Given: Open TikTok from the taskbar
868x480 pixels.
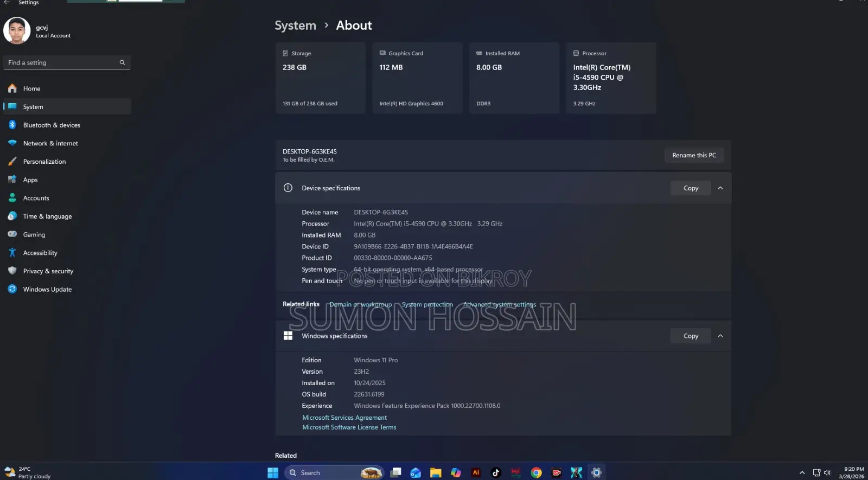Looking at the screenshot, I should tap(496, 473).
